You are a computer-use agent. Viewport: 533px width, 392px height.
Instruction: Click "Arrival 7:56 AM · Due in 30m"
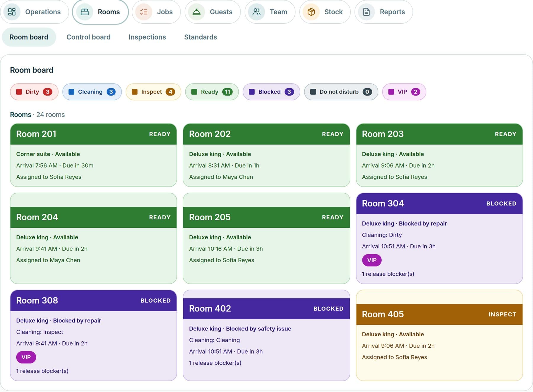[x=55, y=166]
